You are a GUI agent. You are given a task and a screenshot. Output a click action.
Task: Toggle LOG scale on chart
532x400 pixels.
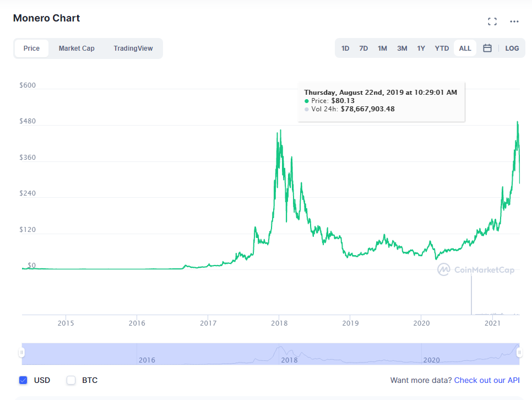pyautogui.click(x=512, y=48)
